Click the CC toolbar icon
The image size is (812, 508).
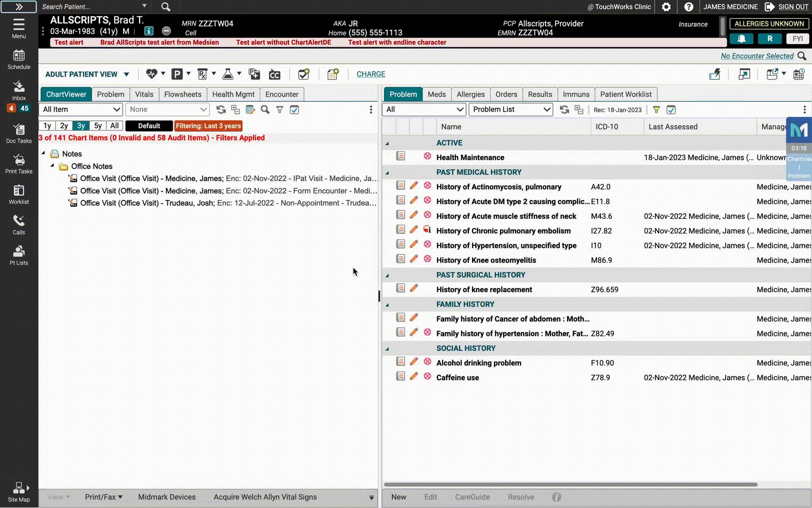pos(274,75)
